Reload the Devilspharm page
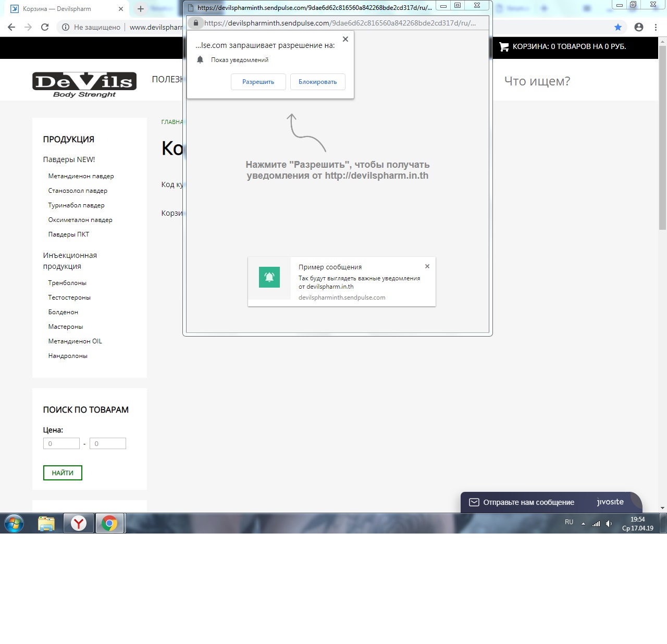This screenshot has height=644, width=667. [x=45, y=27]
